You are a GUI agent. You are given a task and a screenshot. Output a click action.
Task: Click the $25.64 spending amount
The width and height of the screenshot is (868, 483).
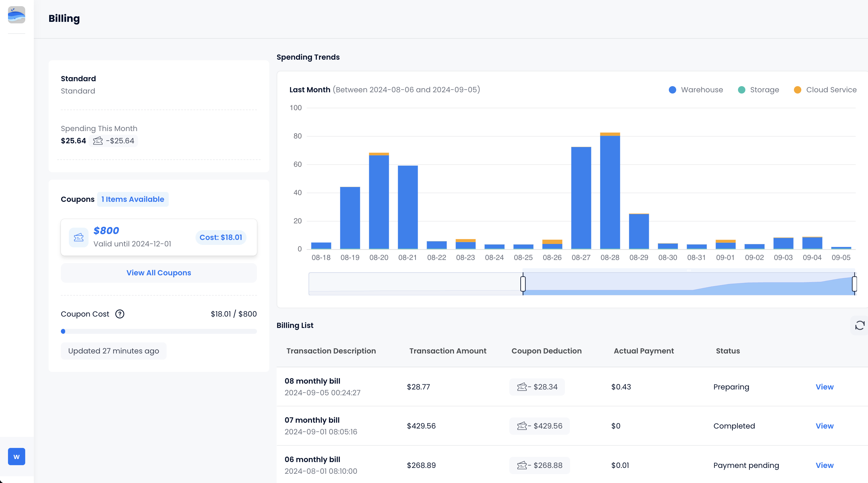tap(73, 141)
